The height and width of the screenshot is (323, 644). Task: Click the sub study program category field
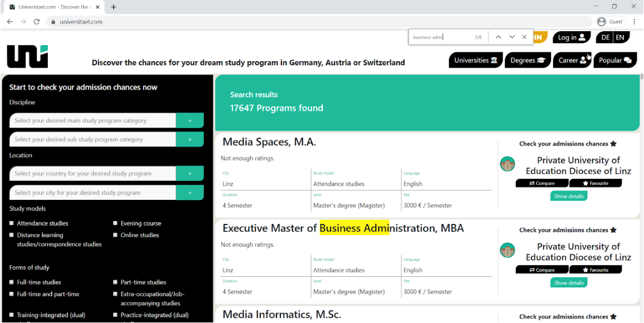[x=93, y=140]
